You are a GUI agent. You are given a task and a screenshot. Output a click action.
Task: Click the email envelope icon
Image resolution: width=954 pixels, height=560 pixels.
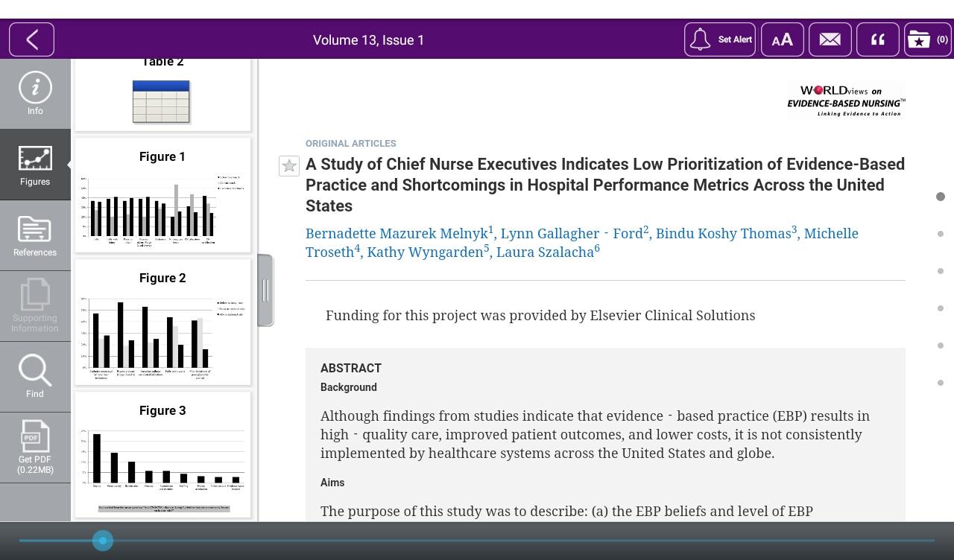click(830, 39)
